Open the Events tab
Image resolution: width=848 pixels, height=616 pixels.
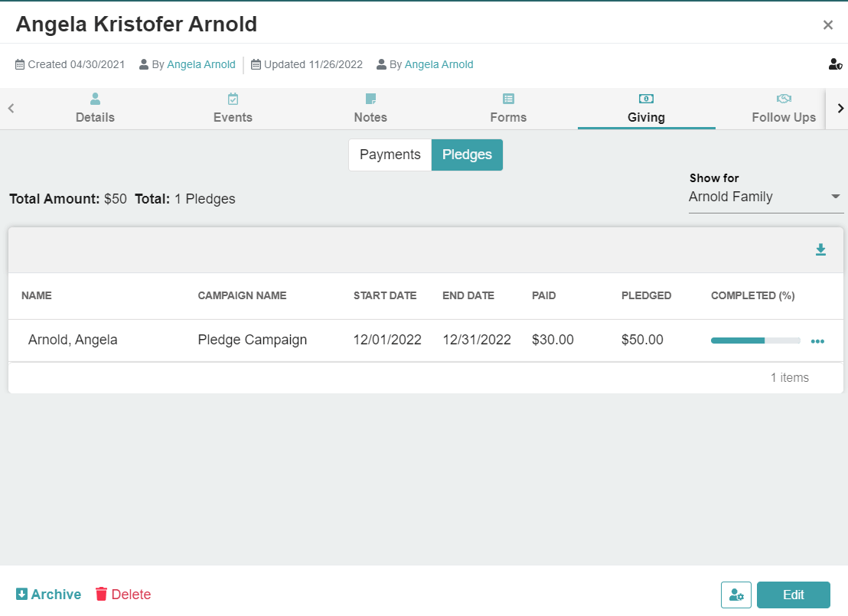(233, 109)
